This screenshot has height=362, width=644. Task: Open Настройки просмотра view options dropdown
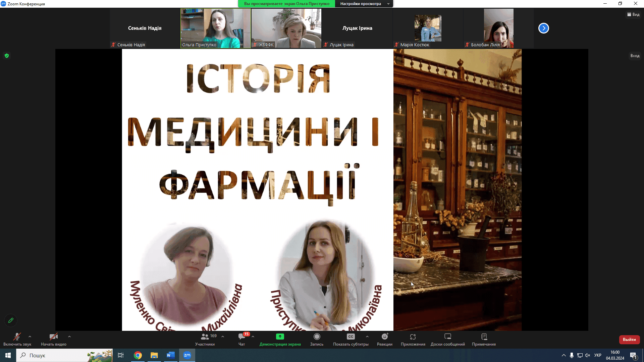tap(364, 4)
